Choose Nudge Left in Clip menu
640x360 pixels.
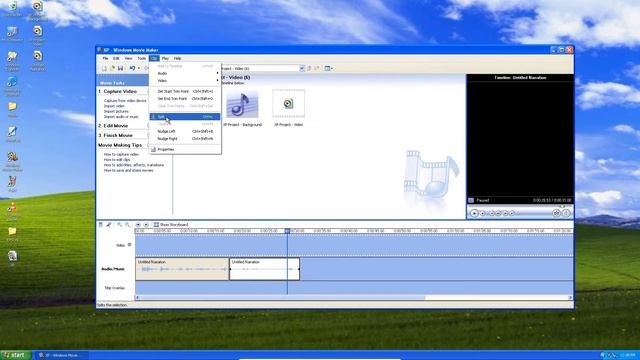click(185, 131)
